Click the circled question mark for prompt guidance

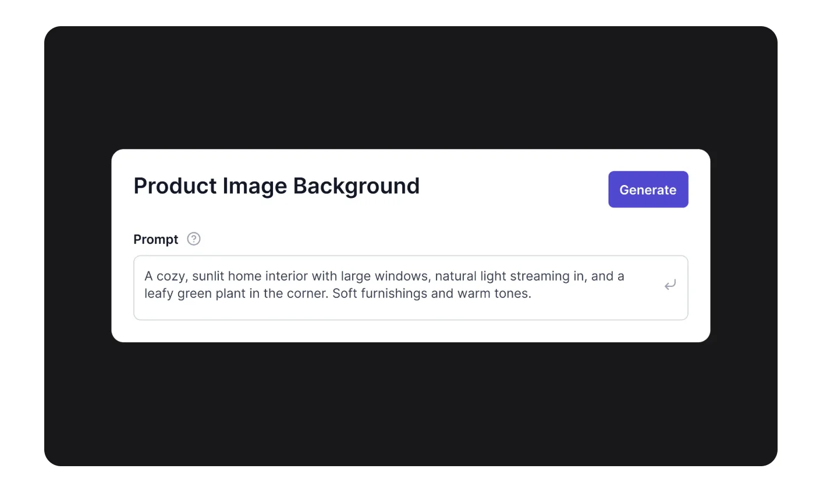[193, 239]
